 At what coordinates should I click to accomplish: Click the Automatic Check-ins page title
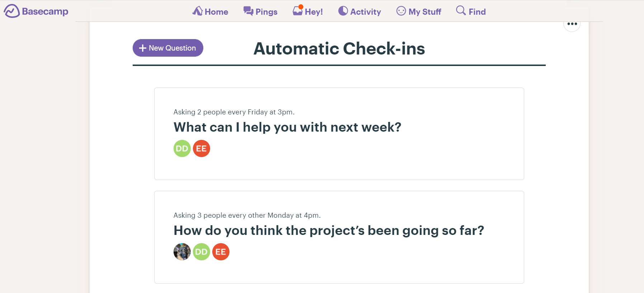pos(339,49)
